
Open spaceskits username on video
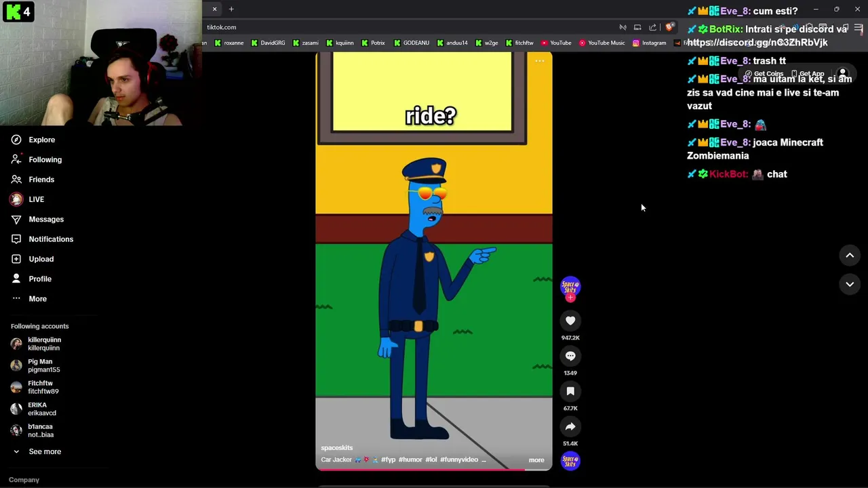pos(336,448)
